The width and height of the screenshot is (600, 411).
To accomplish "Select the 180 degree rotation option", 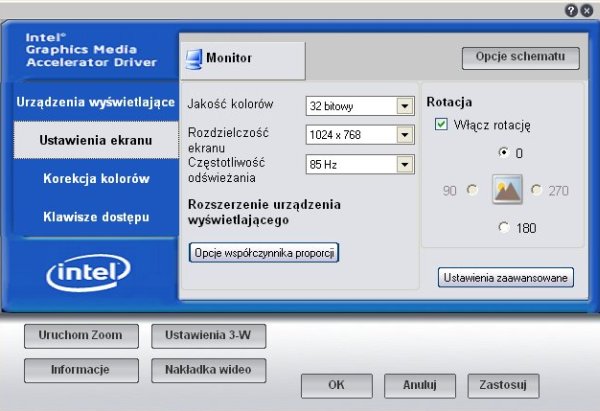I will [x=504, y=227].
